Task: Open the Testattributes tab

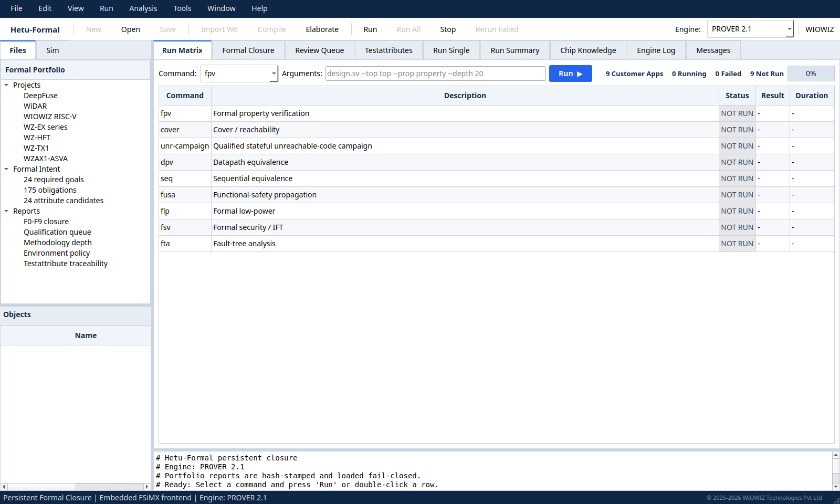Action: [388, 50]
